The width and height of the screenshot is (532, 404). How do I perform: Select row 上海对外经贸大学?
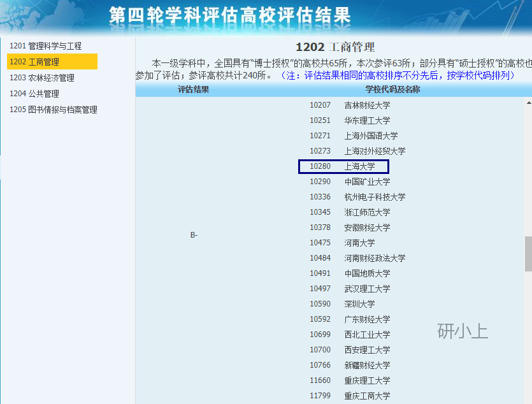(357, 151)
